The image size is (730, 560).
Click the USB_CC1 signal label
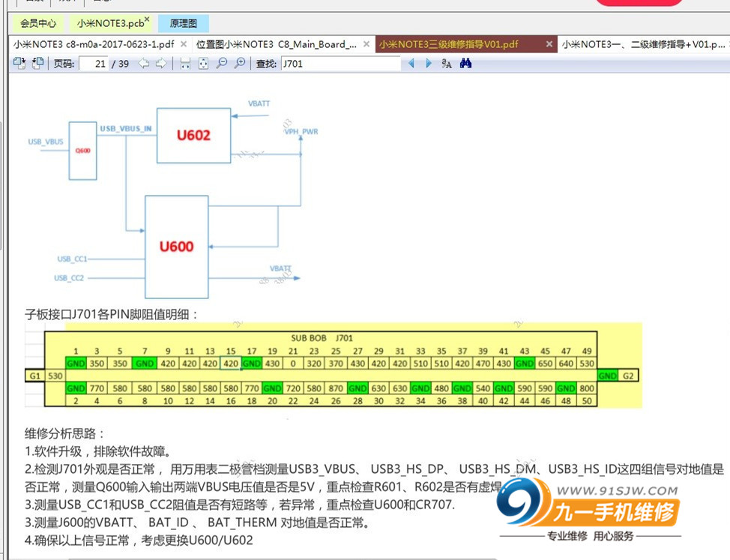point(72,259)
